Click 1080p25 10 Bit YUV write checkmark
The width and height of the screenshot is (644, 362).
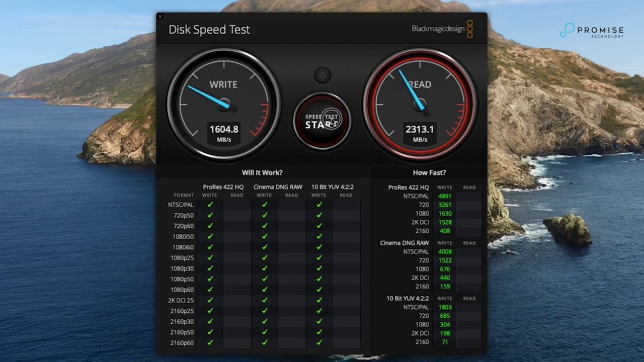[319, 258]
